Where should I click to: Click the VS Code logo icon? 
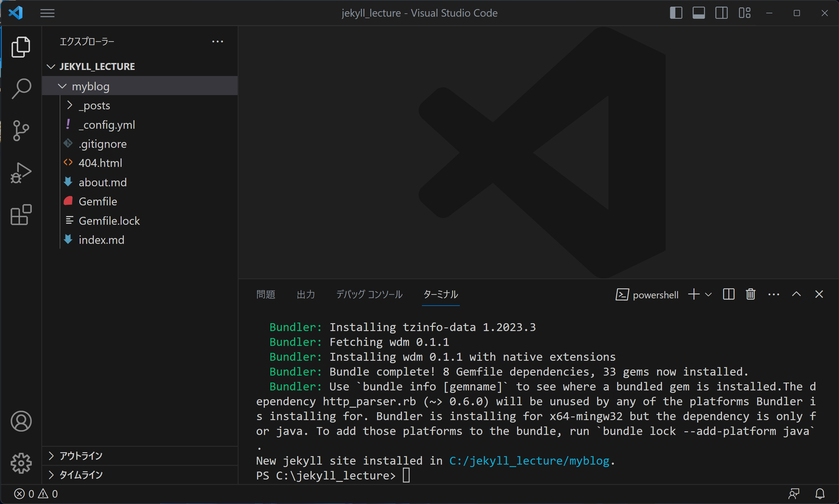(16, 13)
